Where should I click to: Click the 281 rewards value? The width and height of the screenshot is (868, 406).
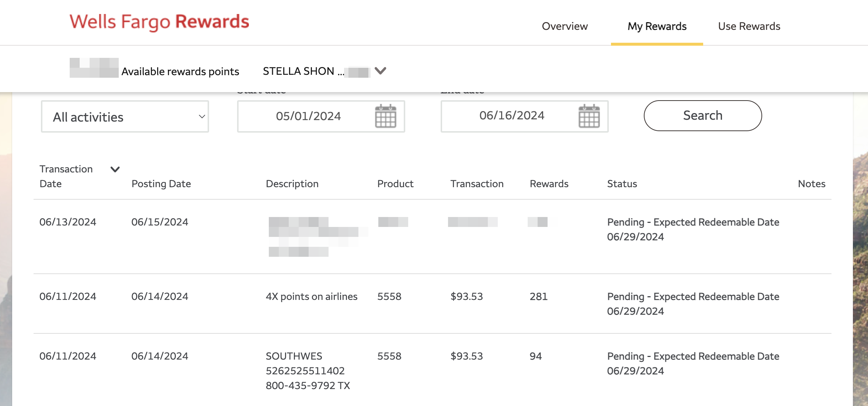(538, 296)
